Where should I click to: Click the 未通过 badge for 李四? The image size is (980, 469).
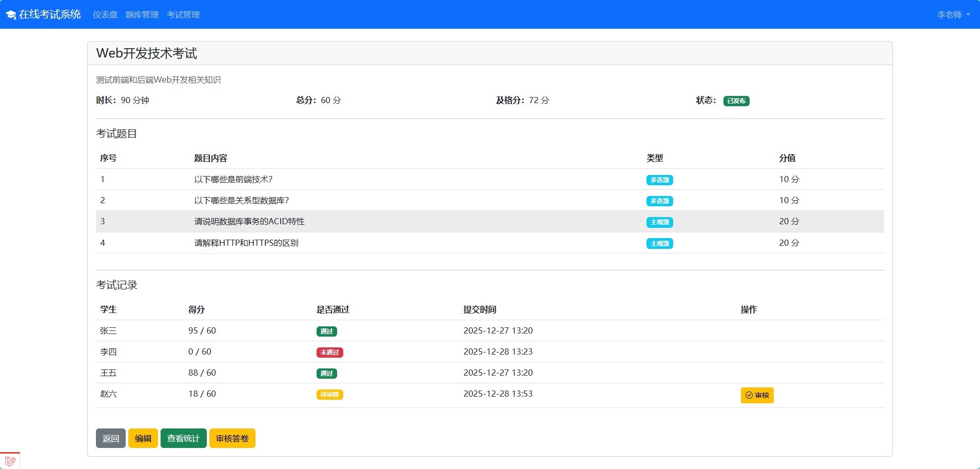[329, 353]
